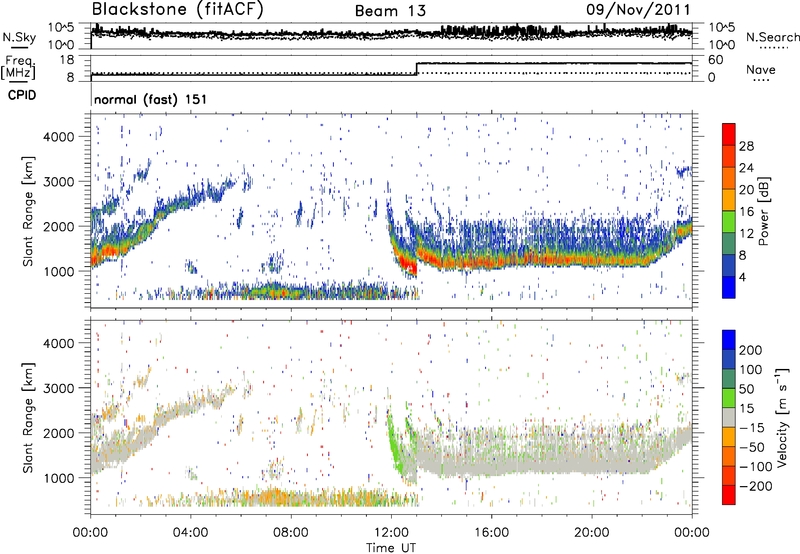Viewport: 800px width, 554px height.
Task: Select the '16' power colorbar tick
Action: (x=746, y=211)
